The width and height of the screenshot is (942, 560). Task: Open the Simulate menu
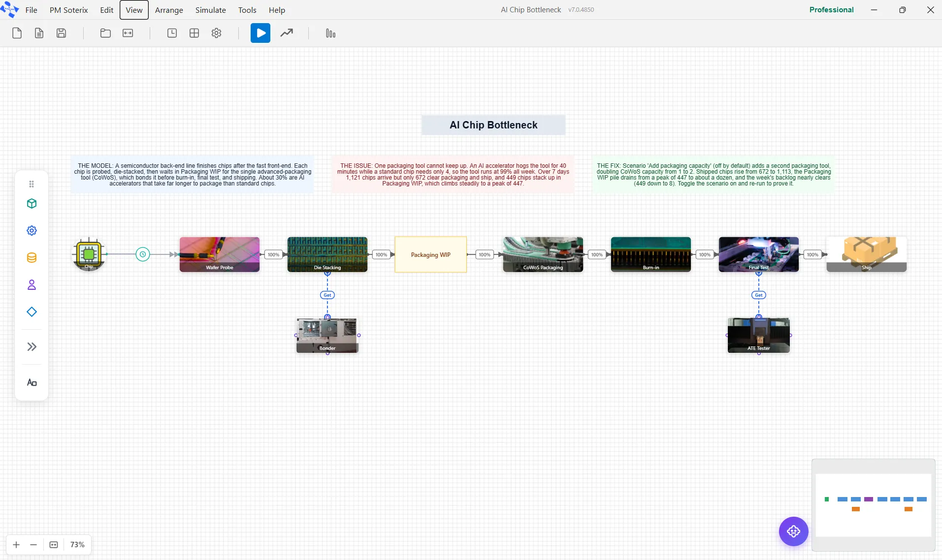tap(210, 10)
